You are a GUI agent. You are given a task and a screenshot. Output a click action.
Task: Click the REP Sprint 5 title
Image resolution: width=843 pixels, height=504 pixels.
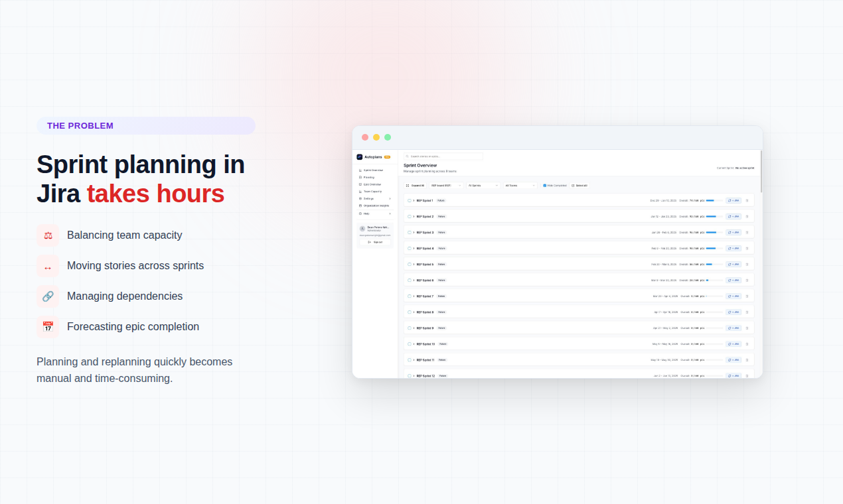[x=425, y=264]
